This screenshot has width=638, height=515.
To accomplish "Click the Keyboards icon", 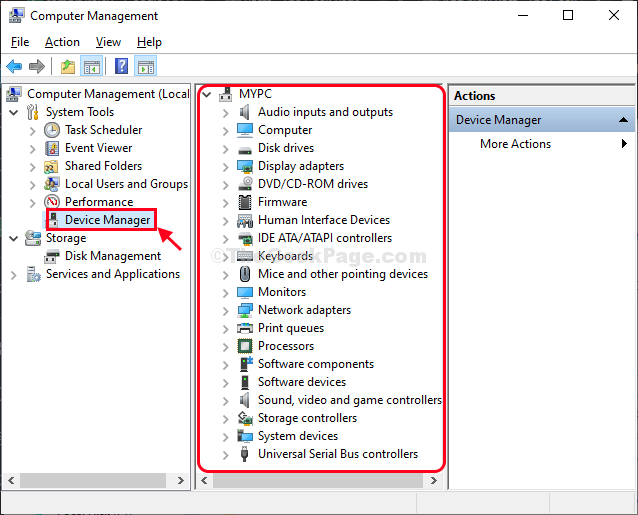I will pyautogui.click(x=245, y=256).
